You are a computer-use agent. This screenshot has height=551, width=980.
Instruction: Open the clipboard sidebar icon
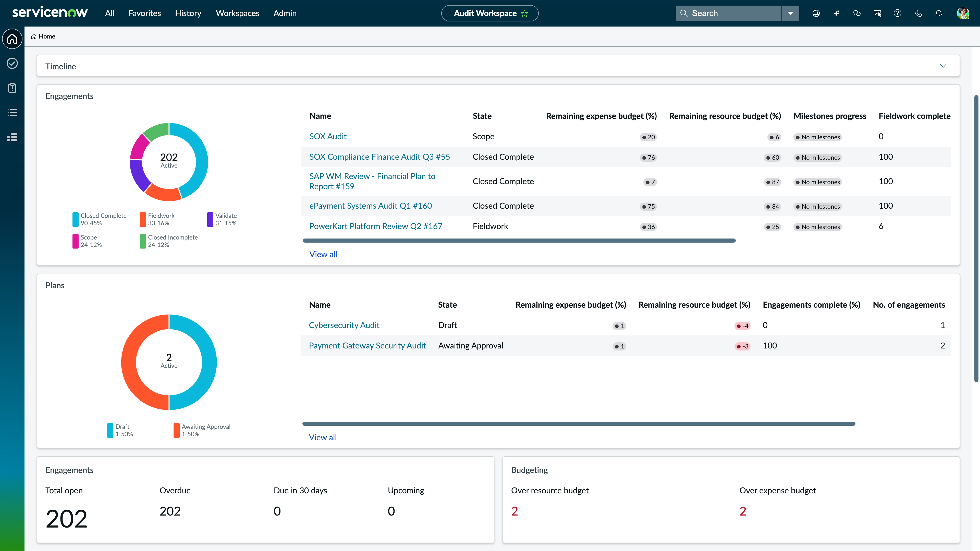(x=12, y=88)
